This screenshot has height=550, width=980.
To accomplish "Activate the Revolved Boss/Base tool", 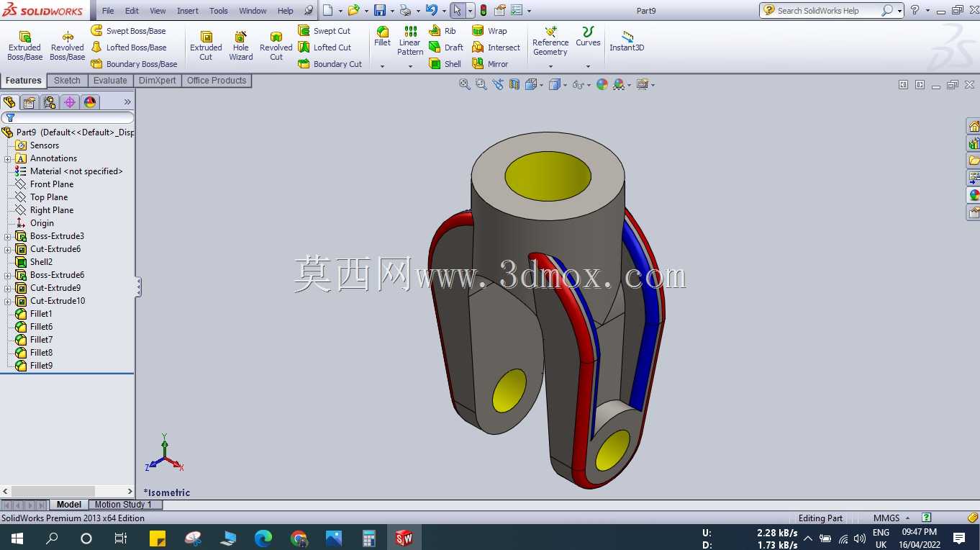I will [x=67, y=46].
